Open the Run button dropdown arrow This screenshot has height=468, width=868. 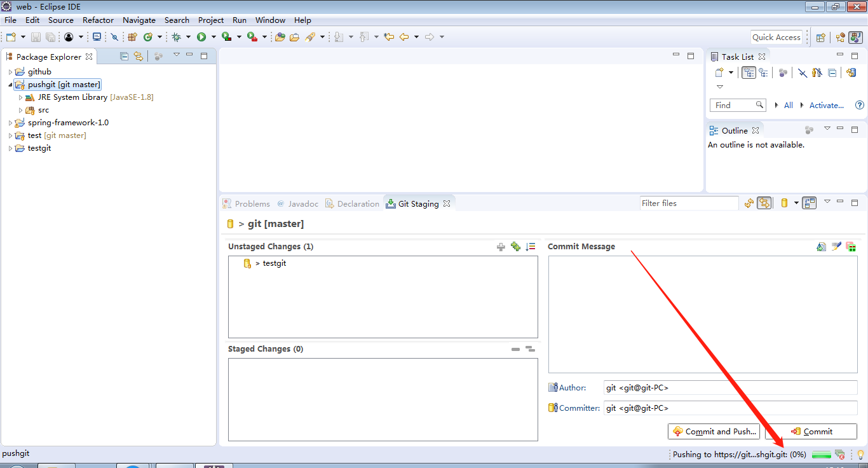click(214, 37)
